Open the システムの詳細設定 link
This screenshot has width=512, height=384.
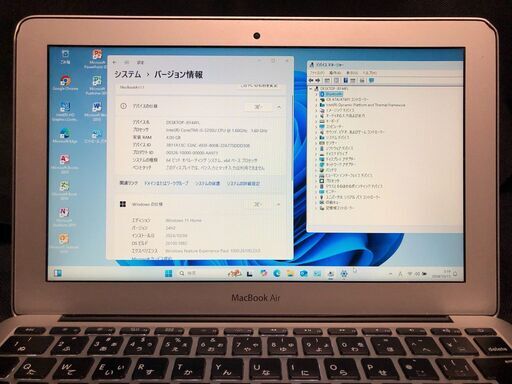243,183
